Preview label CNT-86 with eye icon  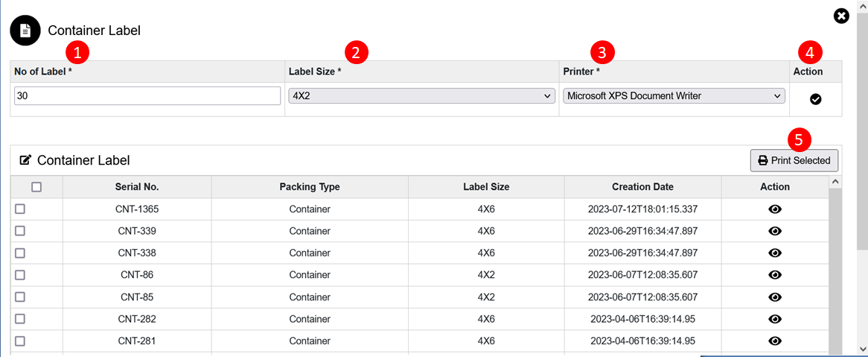[x=774, y=275]
